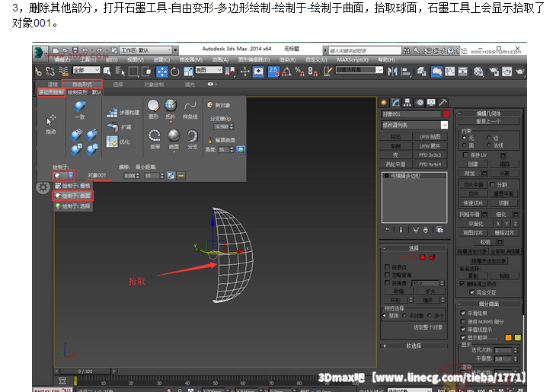556x392 pixels.
Task: Click the Select and Link tool
Action: point(38,72)
